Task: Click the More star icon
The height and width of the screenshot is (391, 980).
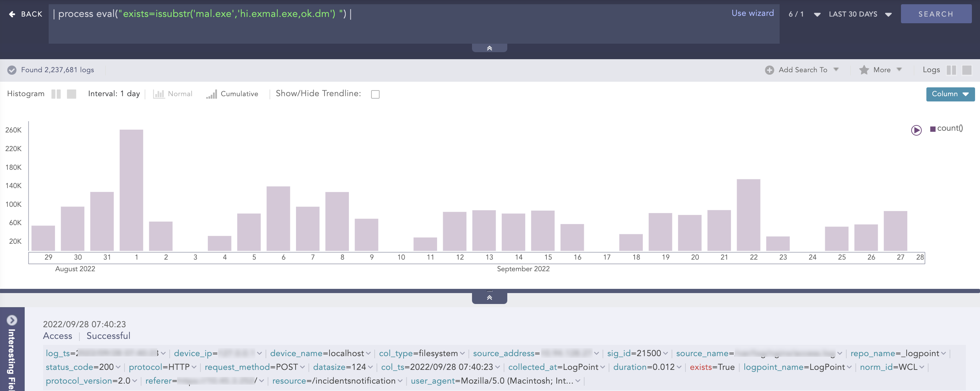Action: 864,70
